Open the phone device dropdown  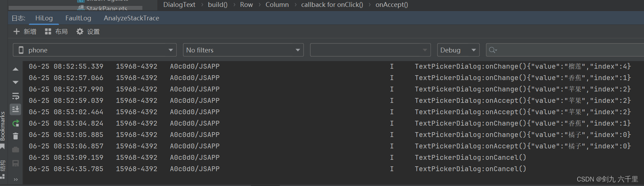point(95,50)
